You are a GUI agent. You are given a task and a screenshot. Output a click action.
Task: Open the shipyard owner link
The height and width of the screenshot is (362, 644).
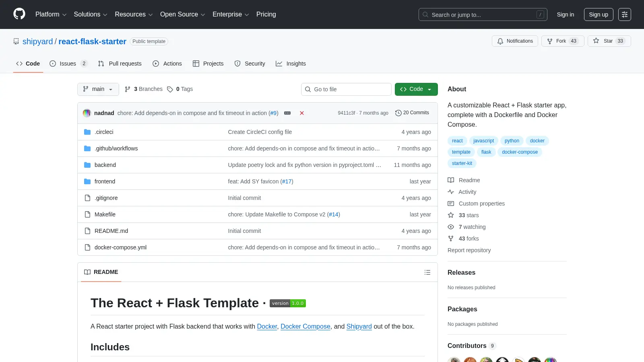38,41
